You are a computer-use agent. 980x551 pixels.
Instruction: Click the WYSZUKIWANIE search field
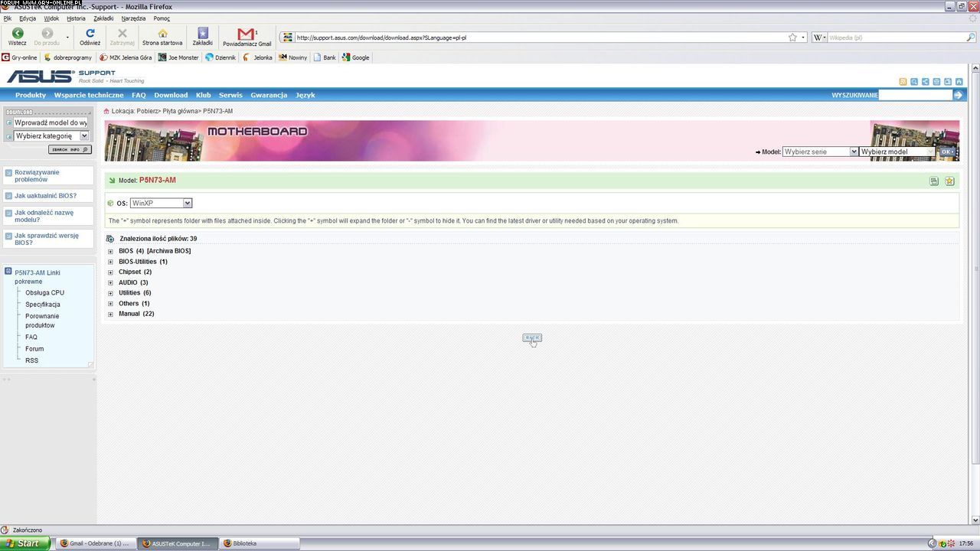(x=915, y=95)
